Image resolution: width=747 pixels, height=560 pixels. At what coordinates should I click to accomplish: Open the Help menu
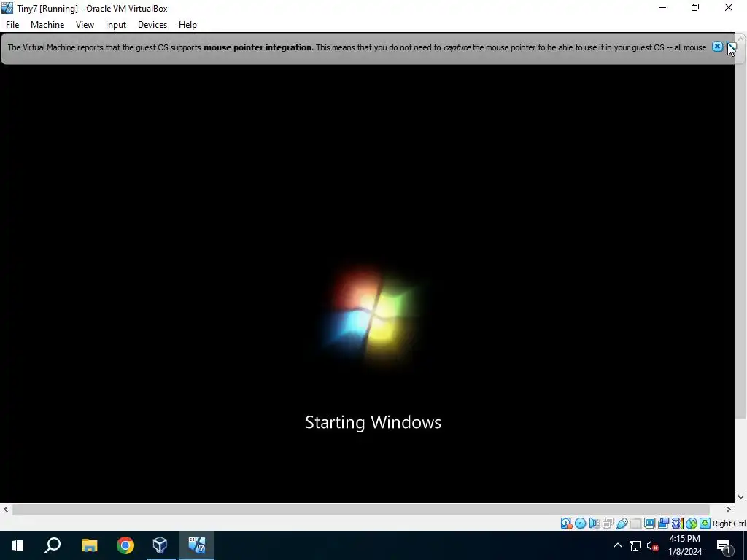(187, 25)
